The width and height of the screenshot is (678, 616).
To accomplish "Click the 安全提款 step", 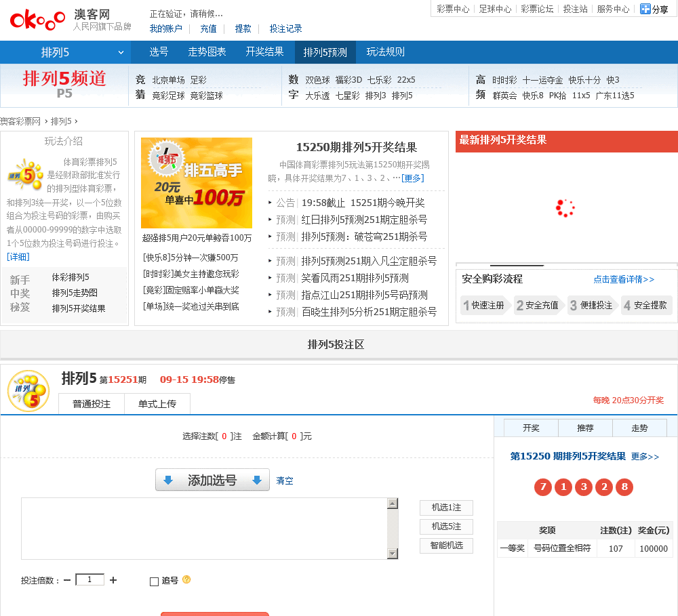I will pyautogui.click(x=645, y=305).
